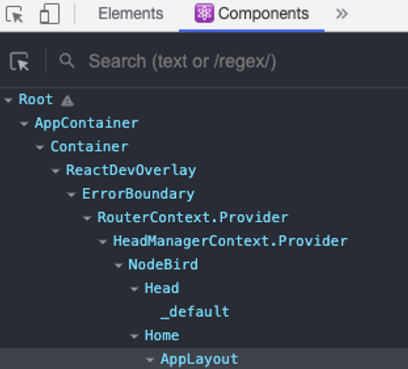The image size is (408, 369).
Task: Click the DevTools inspect element icon
Action: pos(14,14)
